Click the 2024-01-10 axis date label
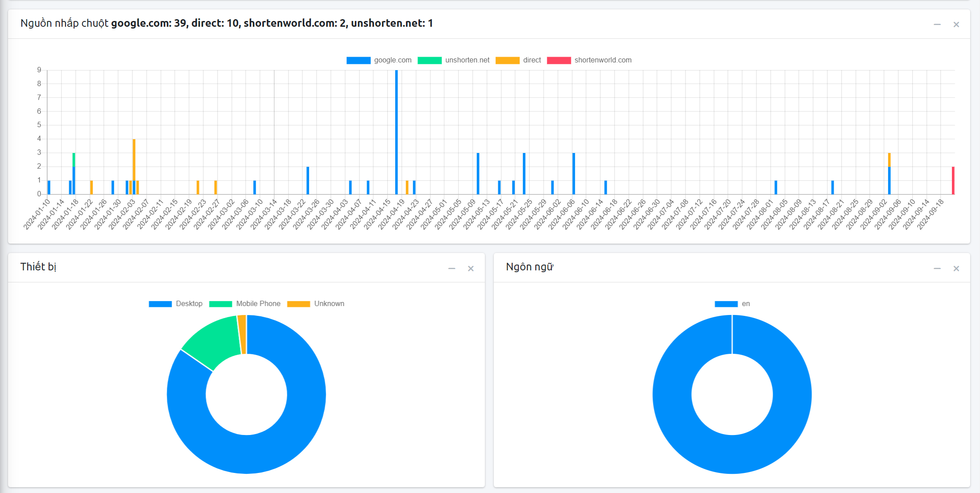Screen dimensions: 980x493 coord(37,215)
